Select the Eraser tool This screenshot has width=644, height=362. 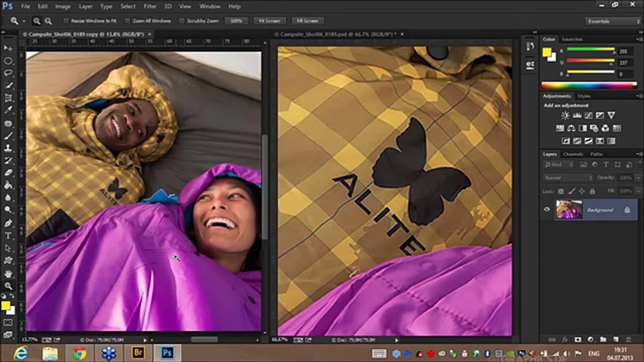[x=8, y=173]
